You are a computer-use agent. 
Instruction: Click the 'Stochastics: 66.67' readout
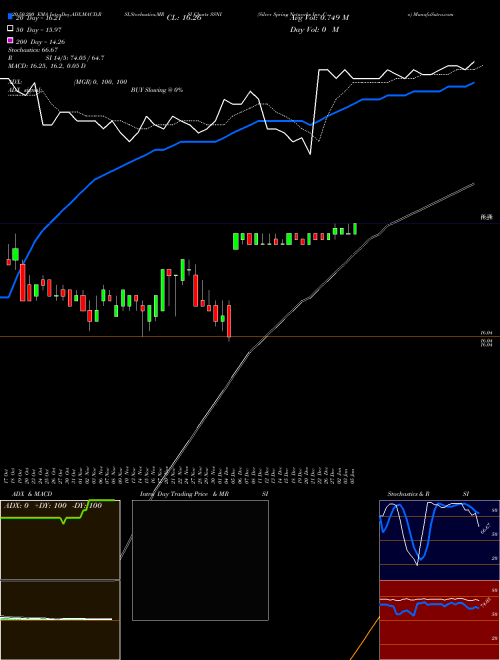[x=33, y=50]
